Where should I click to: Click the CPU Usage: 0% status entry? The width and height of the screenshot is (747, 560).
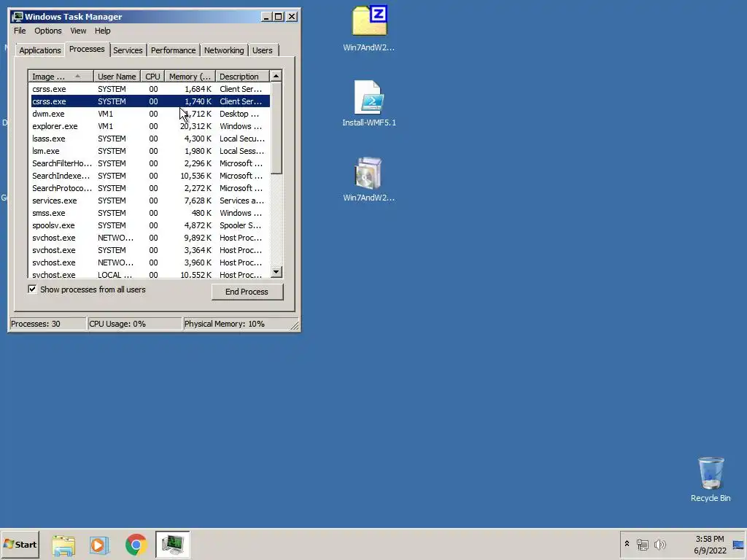(x=135, y=324)
